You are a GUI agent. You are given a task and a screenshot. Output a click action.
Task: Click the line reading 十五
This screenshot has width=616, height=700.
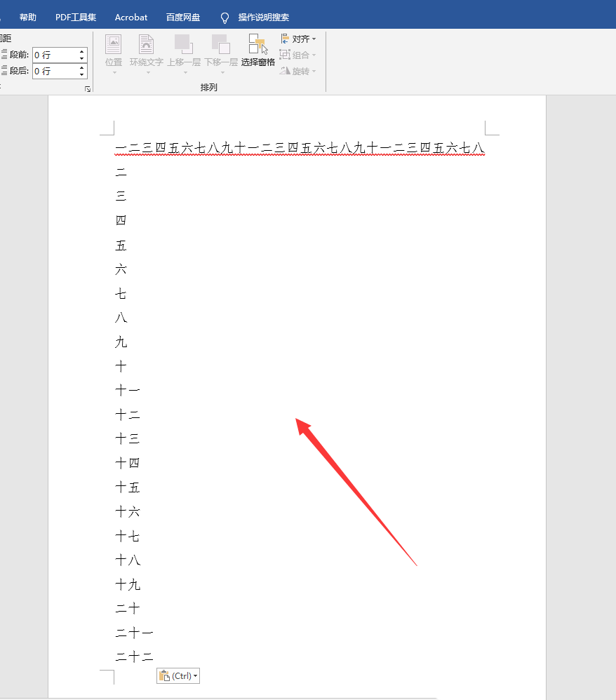(128, 487)
